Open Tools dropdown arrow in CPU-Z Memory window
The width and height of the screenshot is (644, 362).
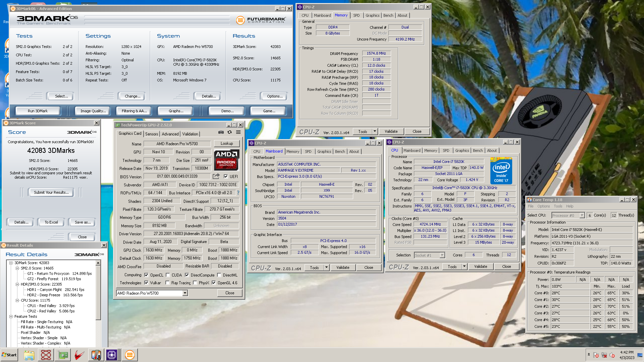point(375,131)
